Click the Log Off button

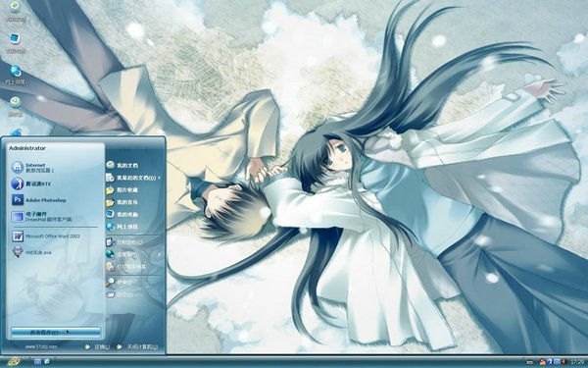[x=97, y=346]
